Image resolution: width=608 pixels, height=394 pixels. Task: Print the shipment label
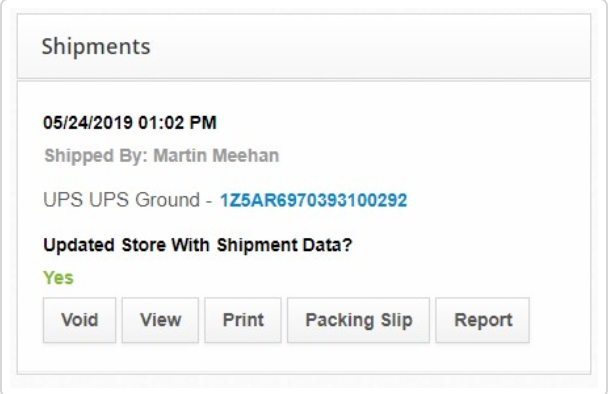click(243, 320)
